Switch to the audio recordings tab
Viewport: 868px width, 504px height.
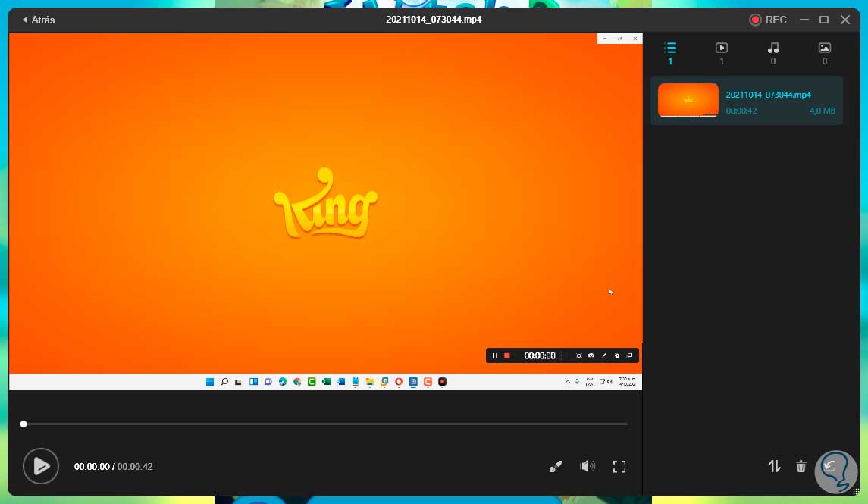click(773, 53)
